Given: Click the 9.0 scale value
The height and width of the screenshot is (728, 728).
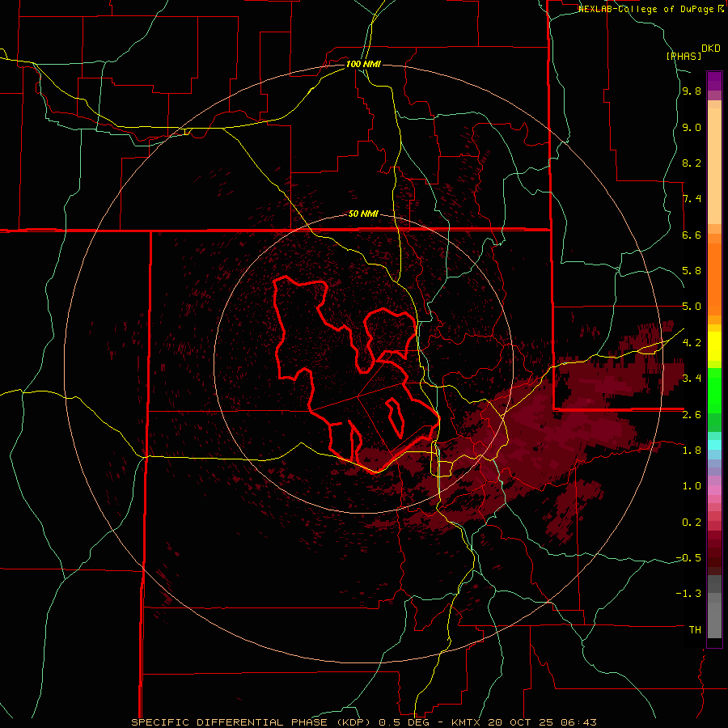Looking at the screenshot, I should pos(692,128).
